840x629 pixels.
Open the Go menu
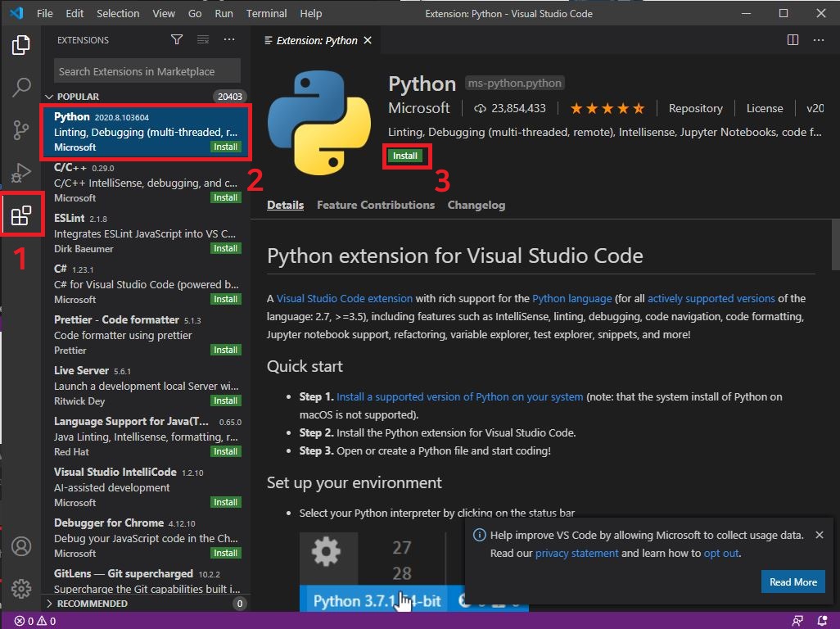click(x=195, y=13)
